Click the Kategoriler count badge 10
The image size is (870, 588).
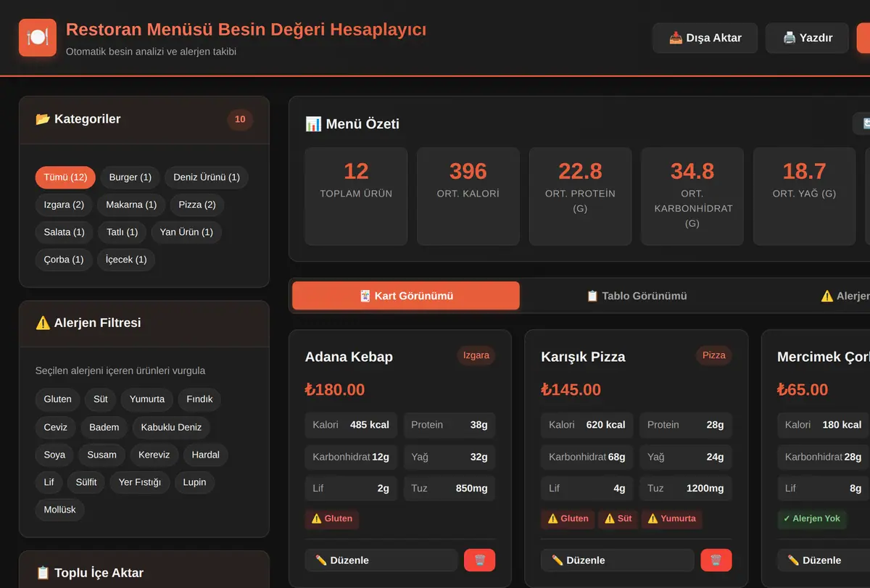pyautogui.click(x=240, y=120)
